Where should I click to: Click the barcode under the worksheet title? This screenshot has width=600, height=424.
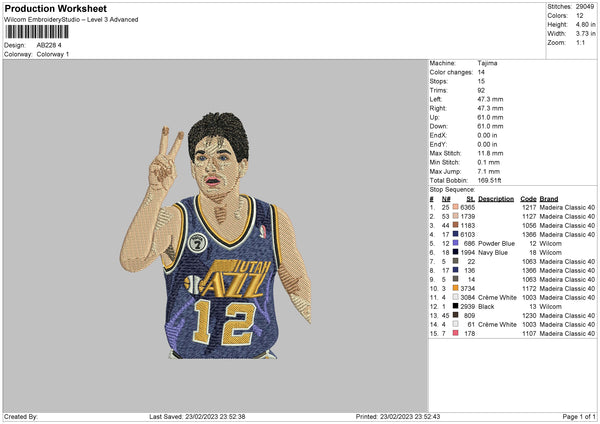(x=37, y=32)
